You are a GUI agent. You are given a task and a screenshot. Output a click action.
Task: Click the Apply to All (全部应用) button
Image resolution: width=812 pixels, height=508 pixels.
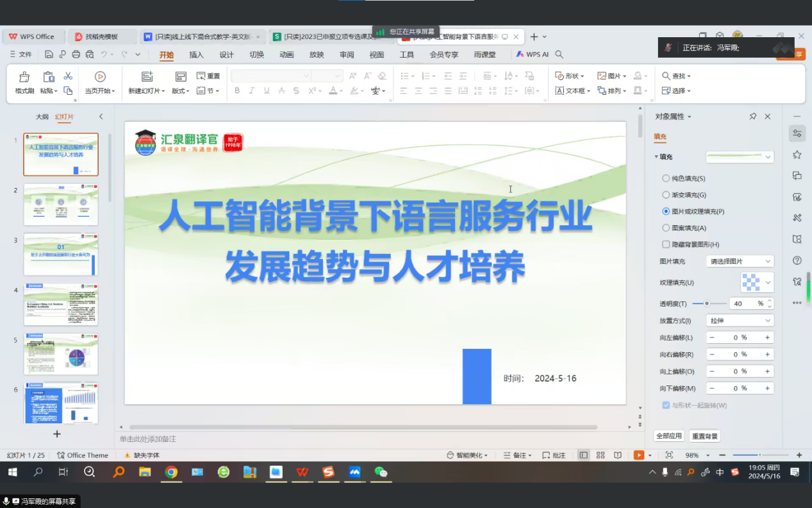click(668, 436)
